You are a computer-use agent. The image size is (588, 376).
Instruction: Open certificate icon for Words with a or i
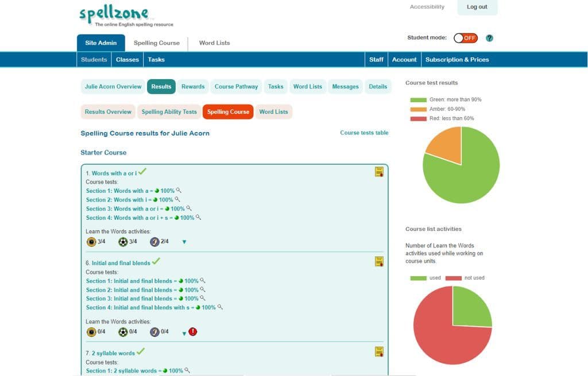pos(379,172)
